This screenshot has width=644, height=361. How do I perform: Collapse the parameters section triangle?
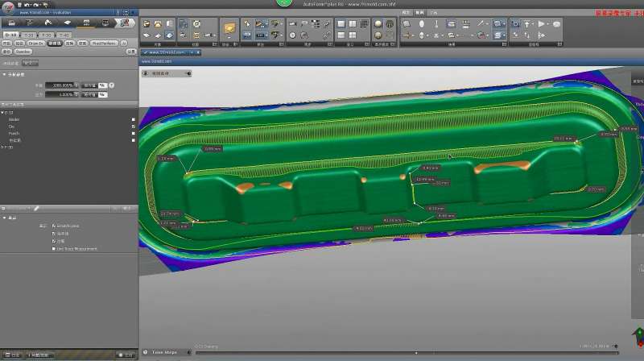coord(4,74)
